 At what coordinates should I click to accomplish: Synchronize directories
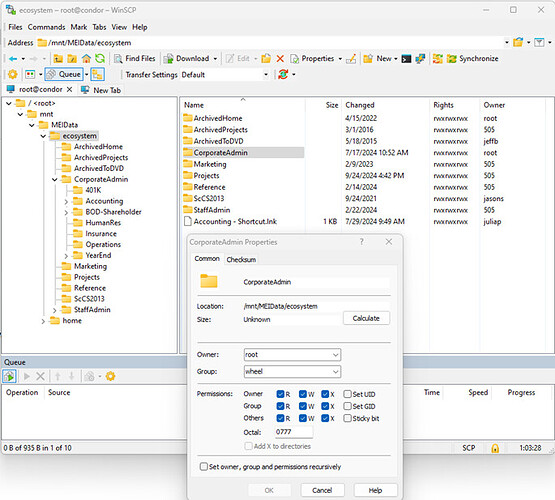coord(473,59)
